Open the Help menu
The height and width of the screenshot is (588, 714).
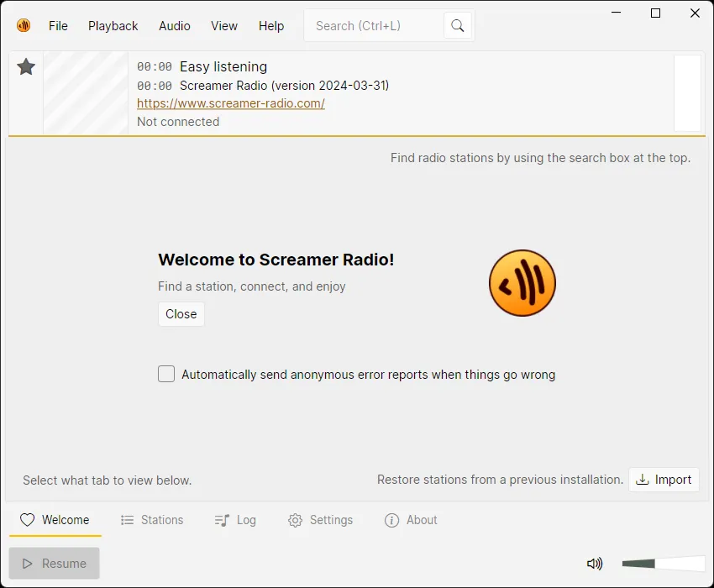pos(271,26)
